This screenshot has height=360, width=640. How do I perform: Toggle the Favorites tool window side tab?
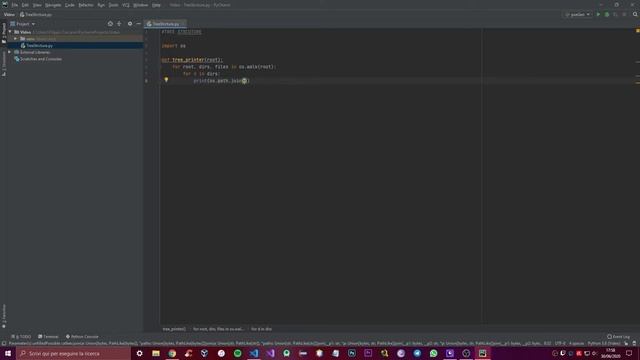click(4, 316)
